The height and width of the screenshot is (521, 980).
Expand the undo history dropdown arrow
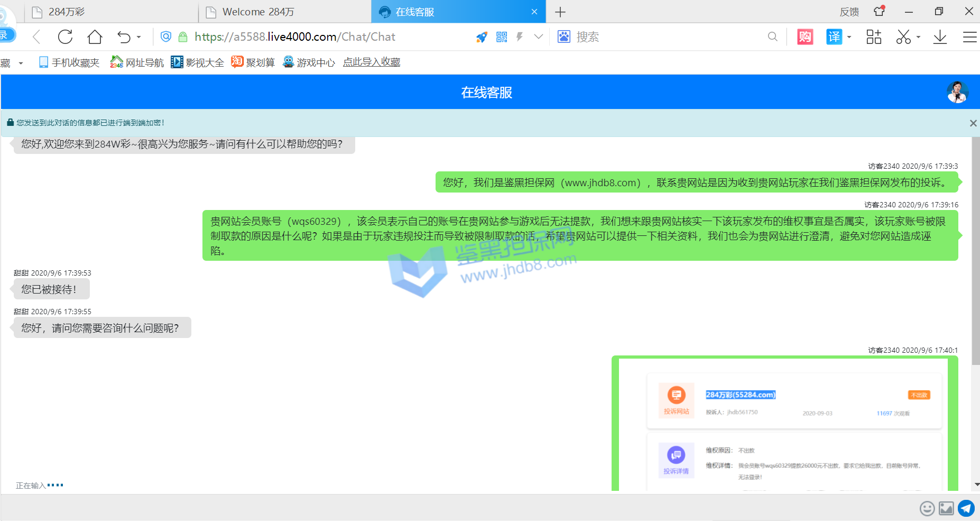pyautogui.click(x=139, y=37)
